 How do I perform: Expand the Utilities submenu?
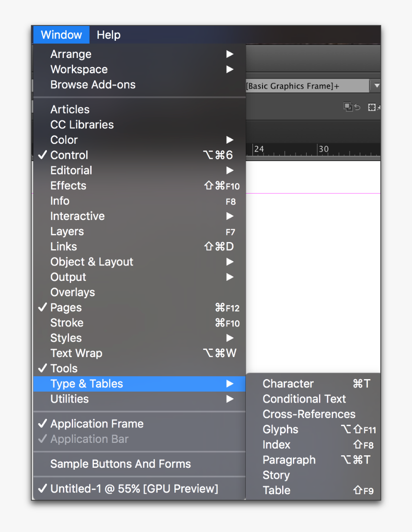(139, 399)
